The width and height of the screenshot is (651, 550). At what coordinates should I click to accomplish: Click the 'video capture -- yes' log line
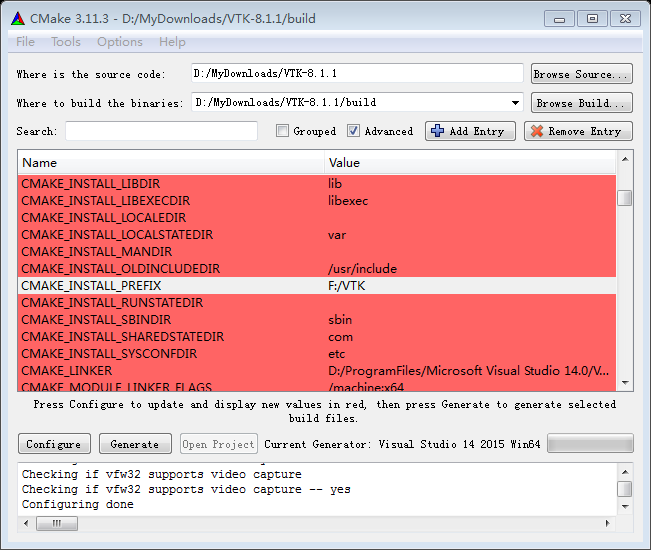point(186,489)
